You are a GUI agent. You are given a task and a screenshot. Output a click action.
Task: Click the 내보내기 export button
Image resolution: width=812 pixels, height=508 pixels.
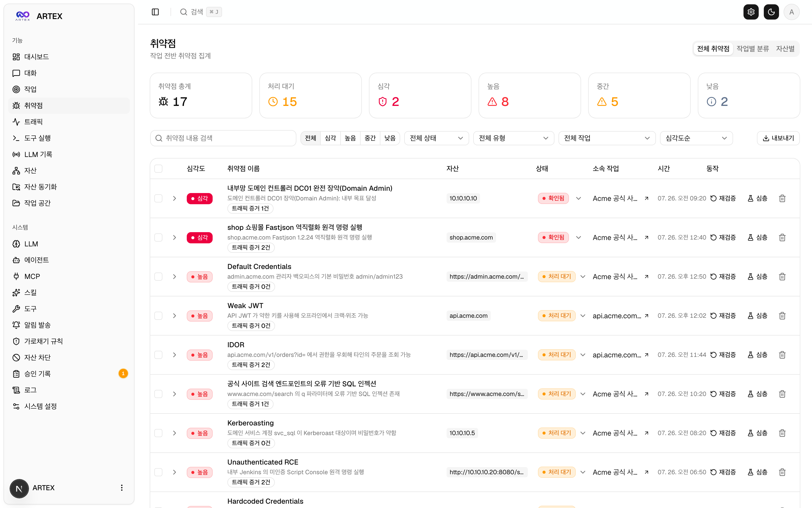pos(778,138)
